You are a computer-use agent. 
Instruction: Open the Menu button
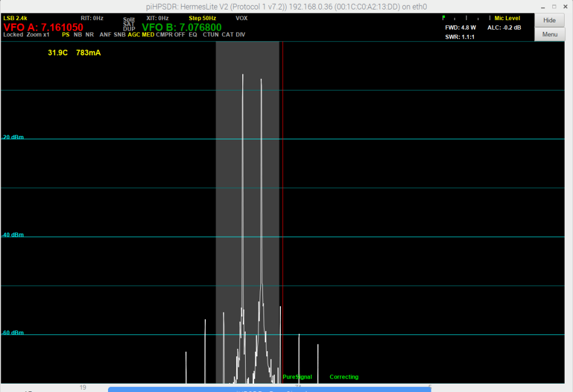pyautogui.click(x=549, y=35)
